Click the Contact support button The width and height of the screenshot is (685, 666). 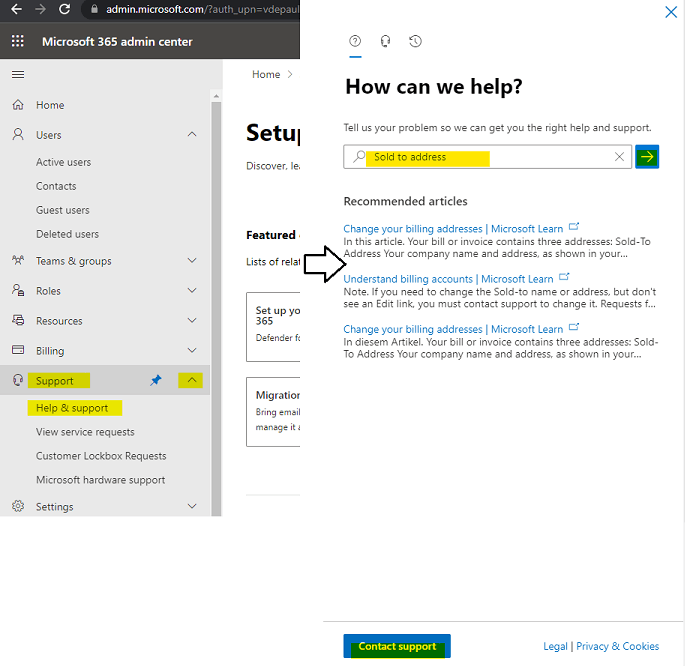[397, 646]
